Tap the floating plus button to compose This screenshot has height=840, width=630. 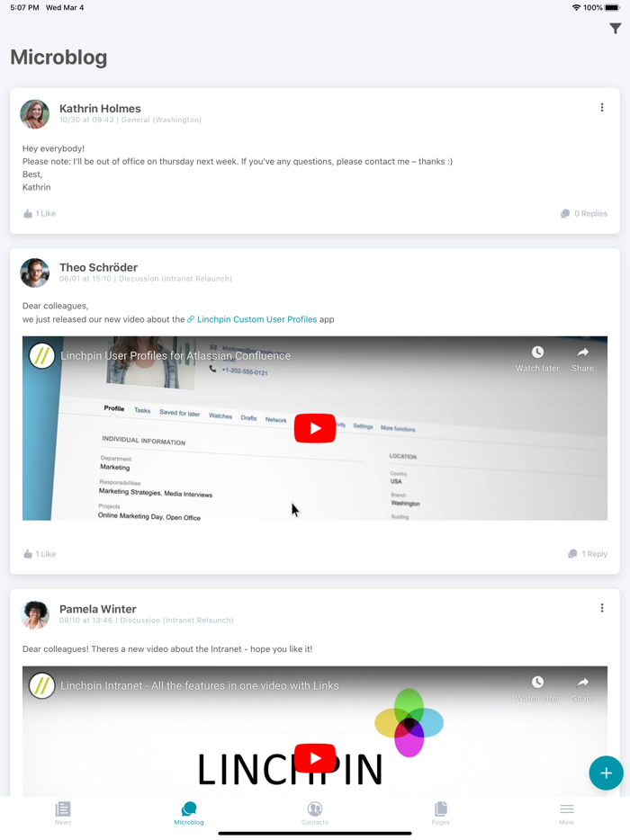[x=606, y=773]
